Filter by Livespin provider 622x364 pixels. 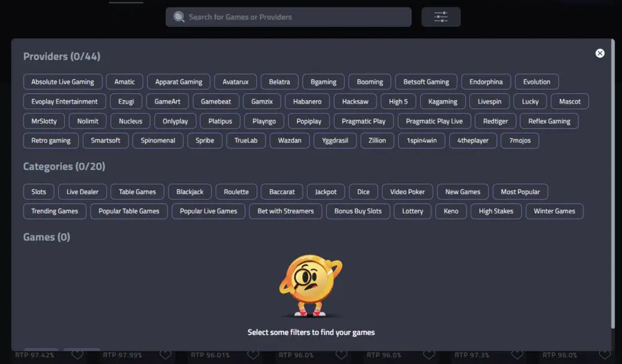click(489, 102)
